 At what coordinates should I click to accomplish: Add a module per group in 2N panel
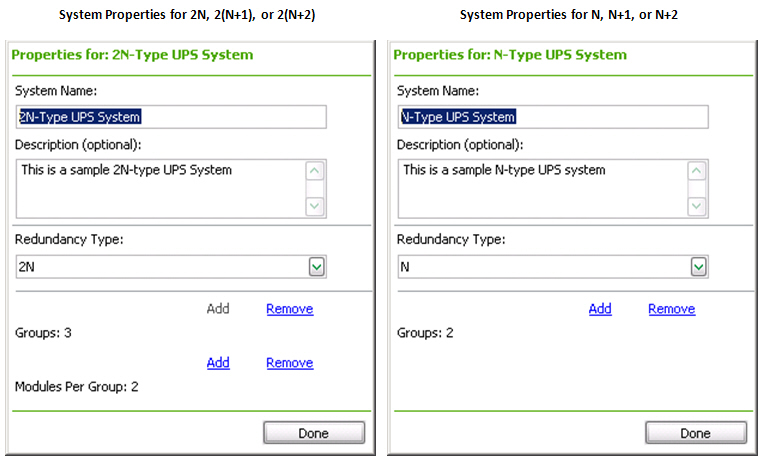pyautogui.click(x=218, y=363)
